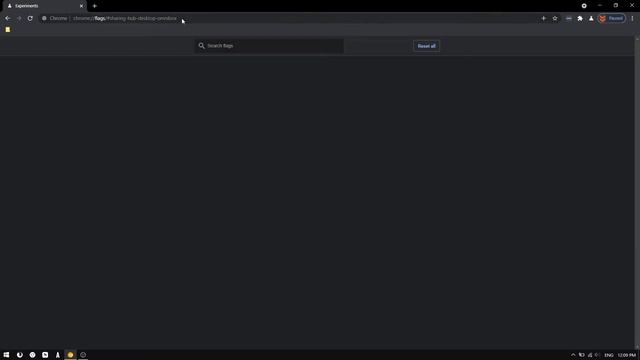Click the Chrome site info icon in address bar
The height and width of the screenshot is (360, 640).
click(x=44, y=18)
